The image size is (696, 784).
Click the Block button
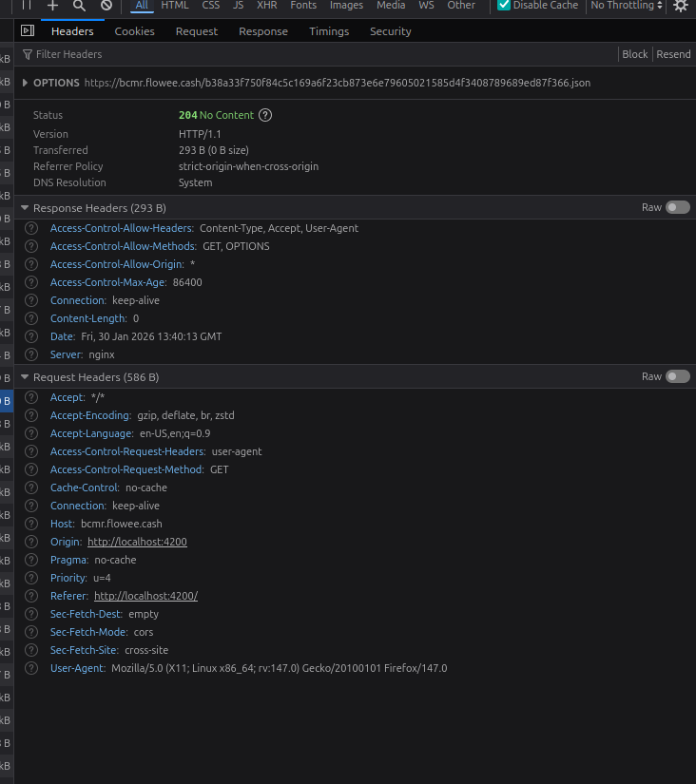click(634, 54)
